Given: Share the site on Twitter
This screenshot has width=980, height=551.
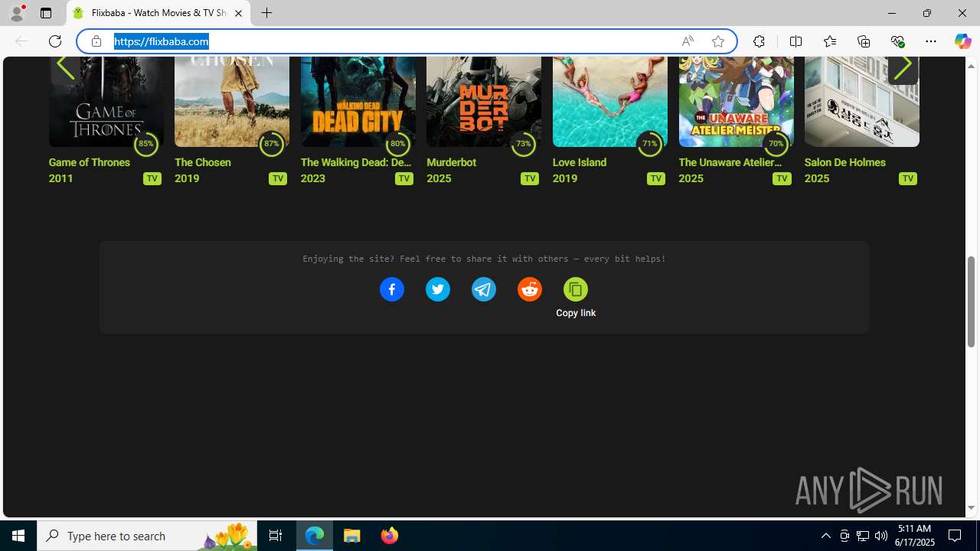Looking at the screenshot, I should pyautogui.click(x=438, y=289).
